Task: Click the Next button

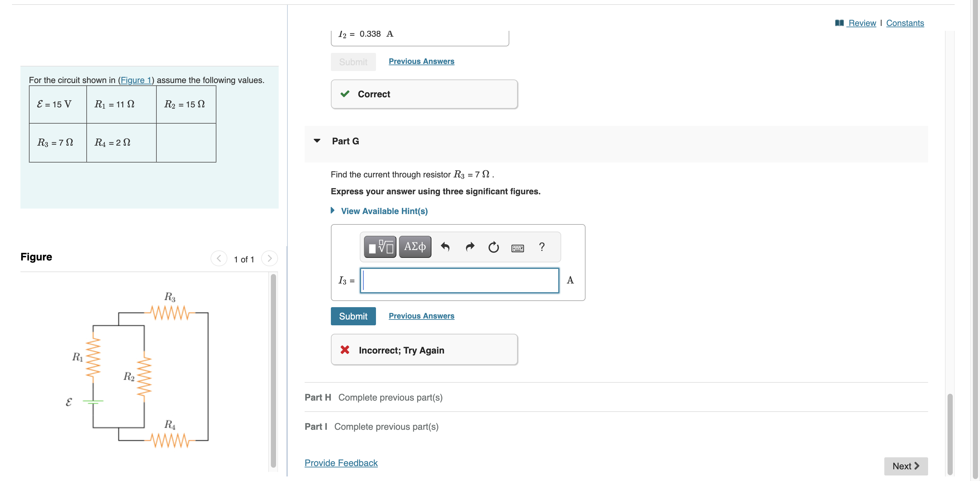Action: [905, 466]
